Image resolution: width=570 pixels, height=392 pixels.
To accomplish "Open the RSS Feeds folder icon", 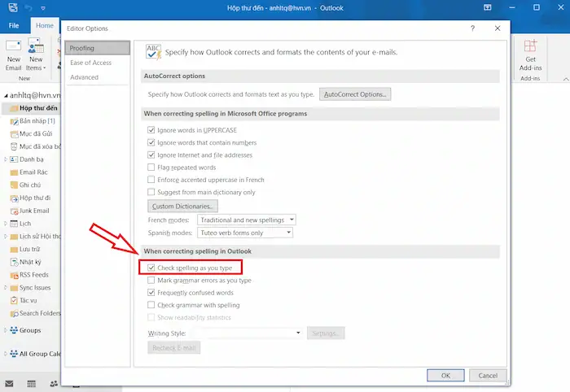I will (14, 275).
